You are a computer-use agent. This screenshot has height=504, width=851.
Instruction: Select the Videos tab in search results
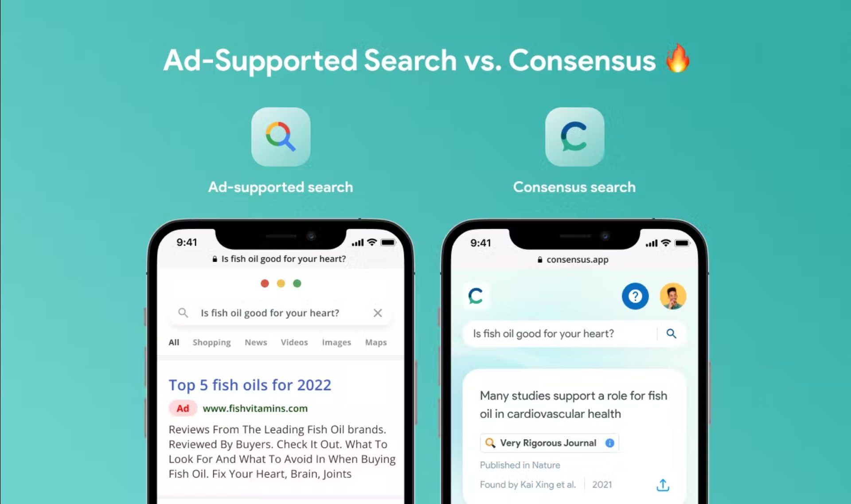pos(294,343)
